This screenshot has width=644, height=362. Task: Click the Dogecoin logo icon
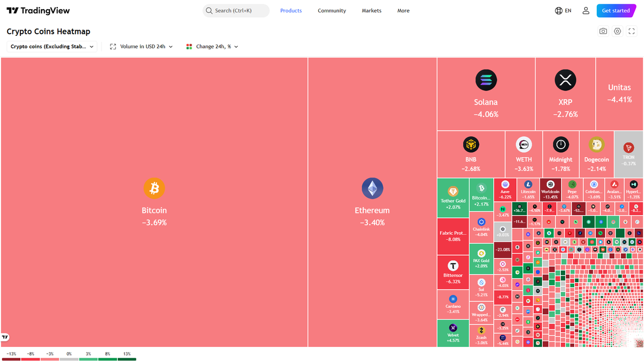coord(596,144)
